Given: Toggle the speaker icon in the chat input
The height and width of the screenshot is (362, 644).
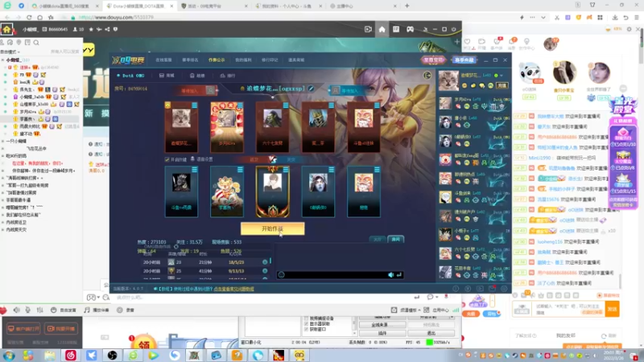Looking at the screenshot, I should coord(391,275).
